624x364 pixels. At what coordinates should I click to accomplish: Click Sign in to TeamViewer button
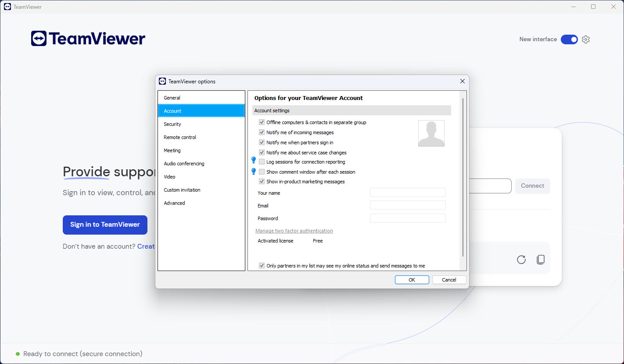tap(105, 225)
